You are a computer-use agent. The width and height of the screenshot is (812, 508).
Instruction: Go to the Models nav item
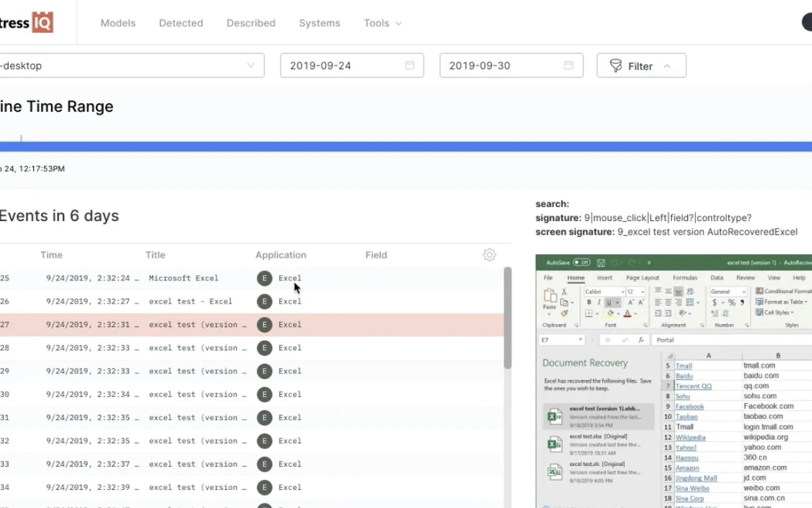(x=118, y=23)
